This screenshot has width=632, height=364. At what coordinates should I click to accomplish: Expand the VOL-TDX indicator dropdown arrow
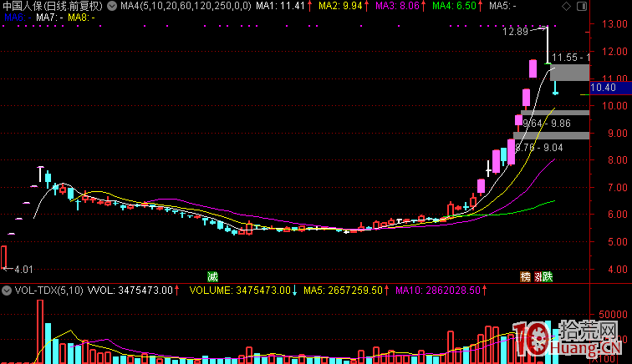pos(7,291)
